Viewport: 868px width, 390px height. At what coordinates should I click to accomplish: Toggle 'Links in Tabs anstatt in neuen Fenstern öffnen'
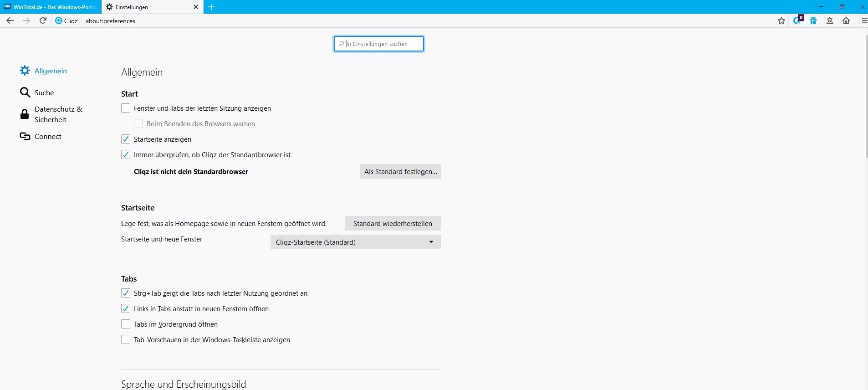click(126, 308)
